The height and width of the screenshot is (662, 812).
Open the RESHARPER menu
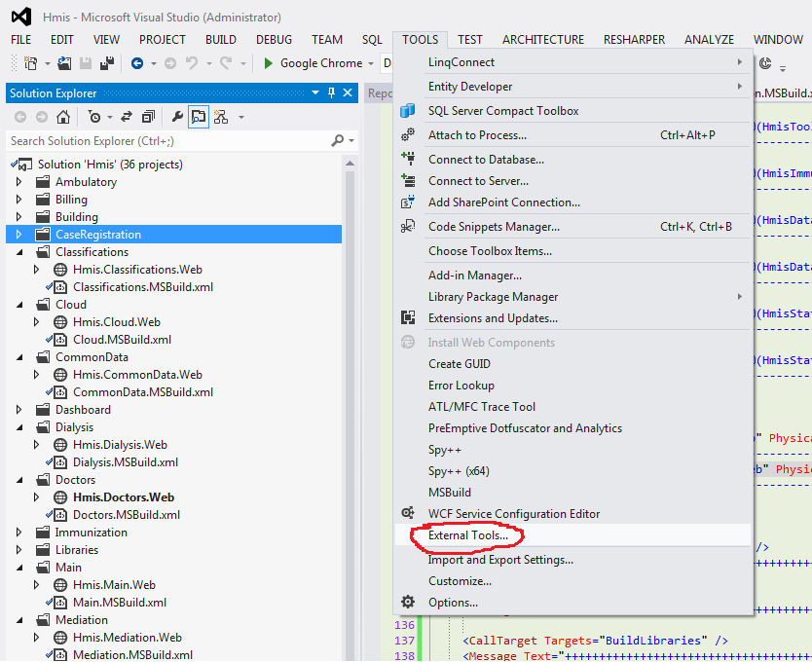click(x=634, y=40)
